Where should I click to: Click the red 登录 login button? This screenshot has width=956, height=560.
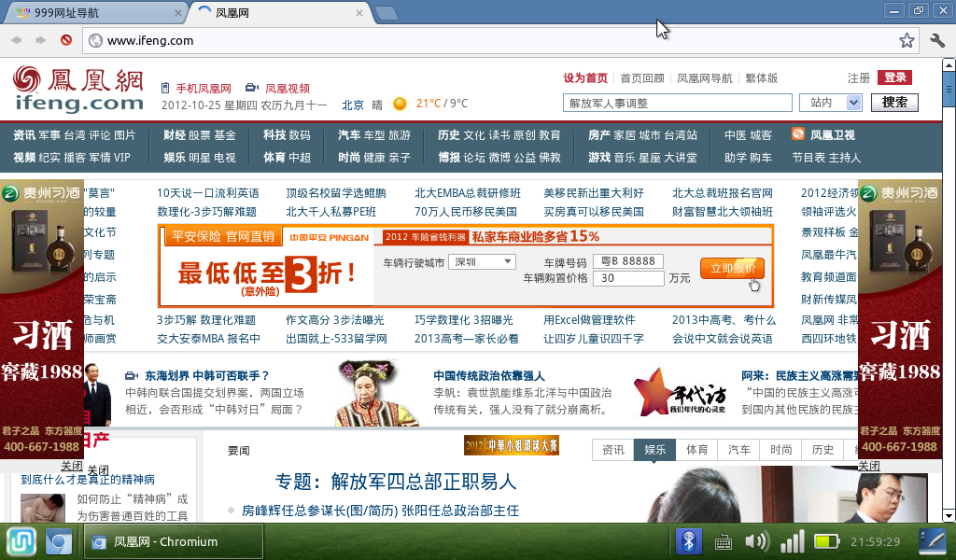coord(894,77)
